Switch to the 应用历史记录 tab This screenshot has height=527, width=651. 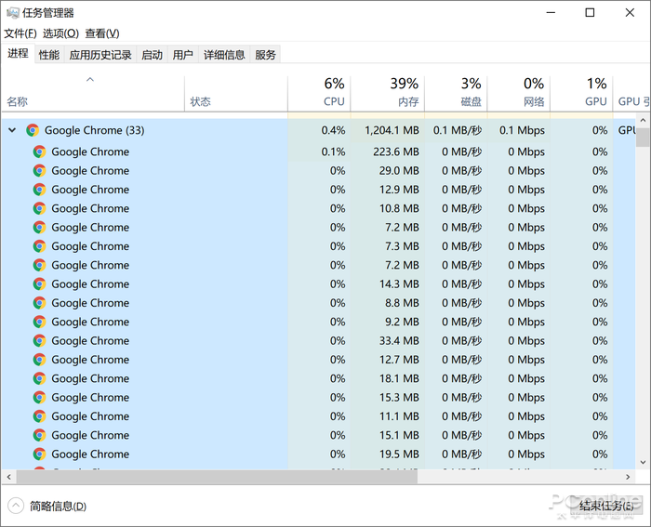click(100, 54)
